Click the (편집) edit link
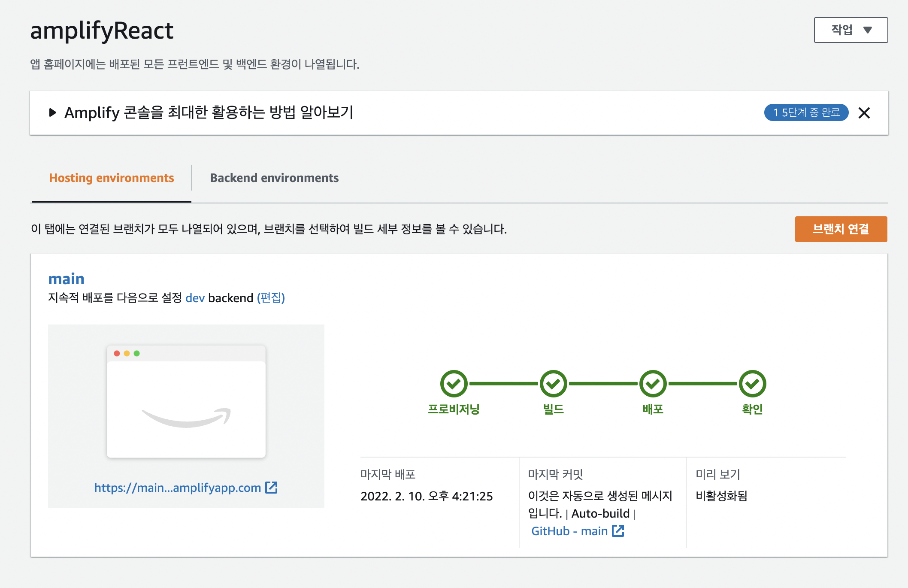 [271, 298]
